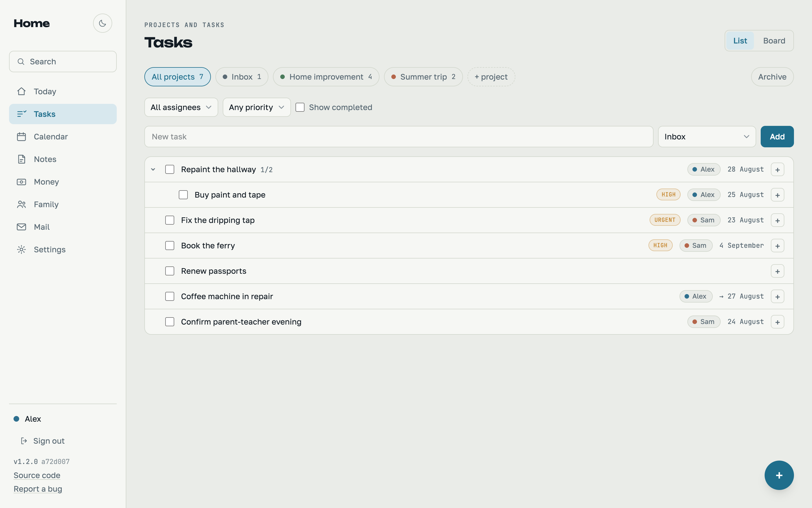812x508 pixels.
Task: Click plus on Fix the dripping tap row
Action: (x=777, y=220)
